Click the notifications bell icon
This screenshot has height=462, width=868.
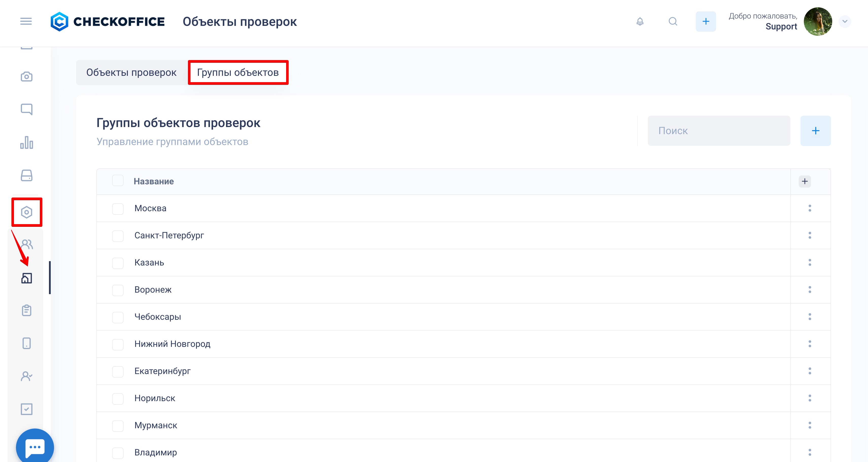[x=640, y=22]
